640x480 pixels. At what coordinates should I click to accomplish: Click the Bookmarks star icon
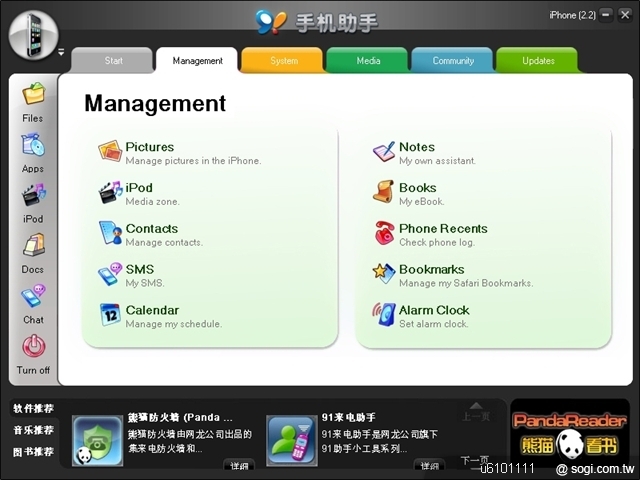click(x=384, y=274)
